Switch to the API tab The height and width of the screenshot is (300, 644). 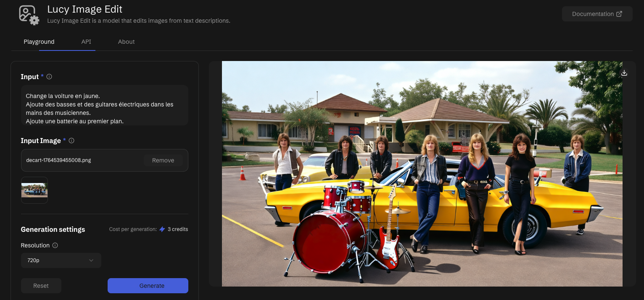(x=86, y=42)
